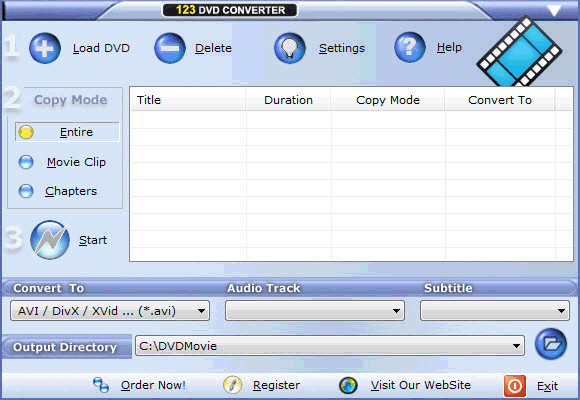The image size is (580, 400).
Task: Click the Delete text button
Action: [213, 48]
